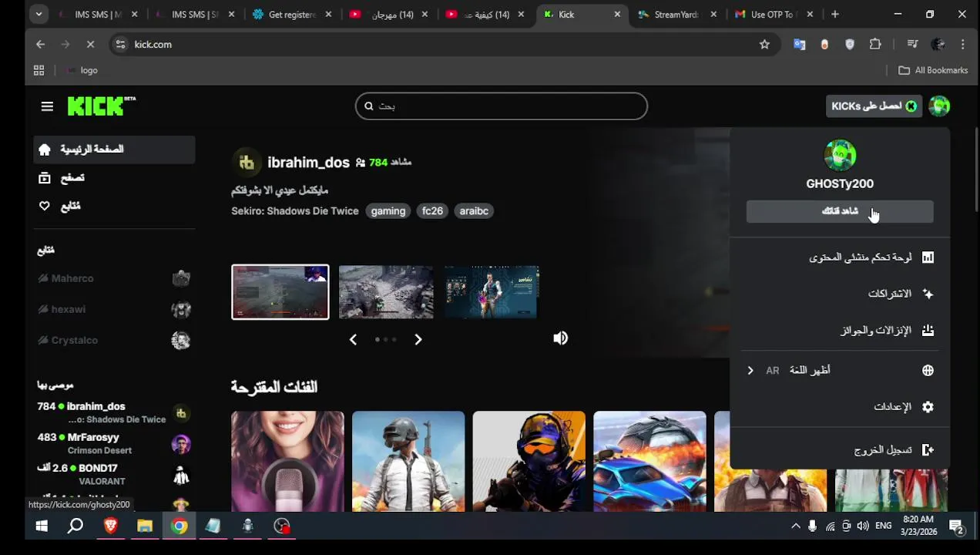Go to previous featured stream arrow
The height and width of the screenshot is (555, 980).
pos(353,339)
